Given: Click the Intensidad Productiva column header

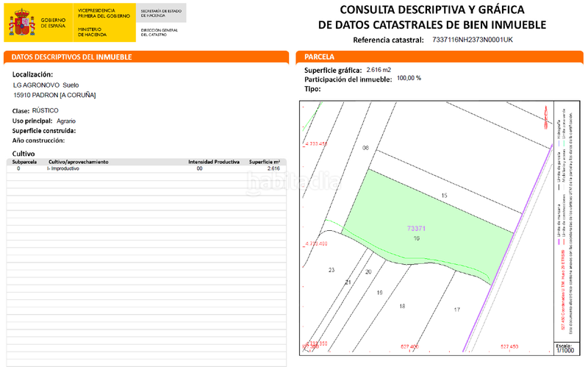Looking at the screenshot, I should pyautogui.click(x=214, y=161).
